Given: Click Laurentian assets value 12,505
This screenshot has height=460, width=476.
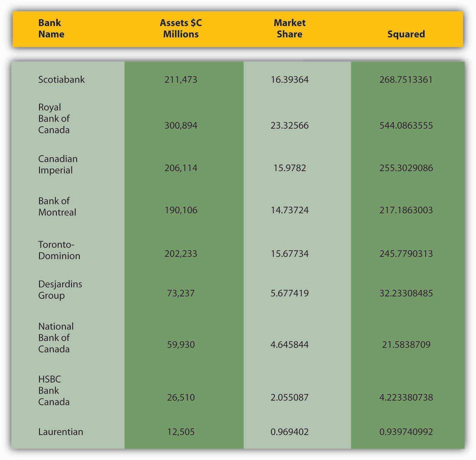Looking at the screenshot, I should tap(181, 432).
